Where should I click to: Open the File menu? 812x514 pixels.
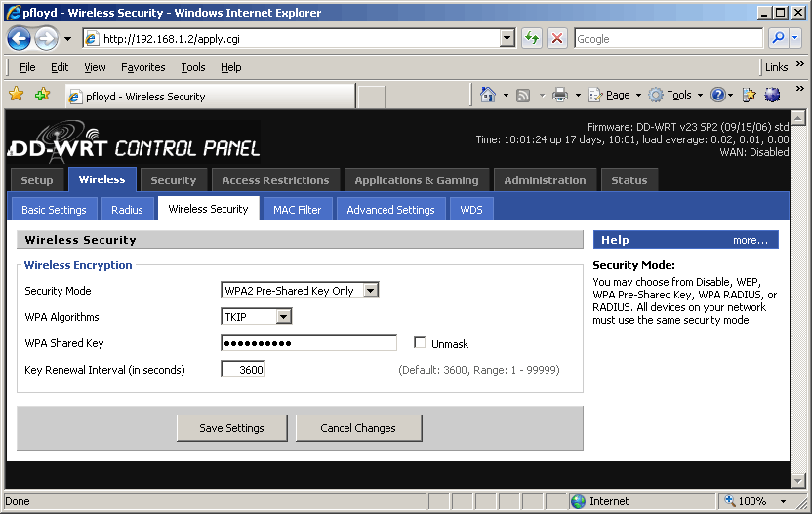[x=27, y=67]
